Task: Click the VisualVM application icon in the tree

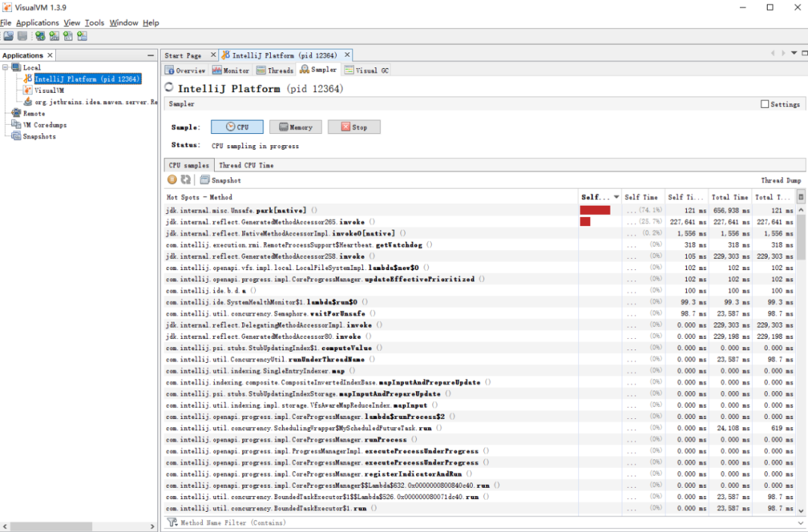Action: click(x=28, y=91)
